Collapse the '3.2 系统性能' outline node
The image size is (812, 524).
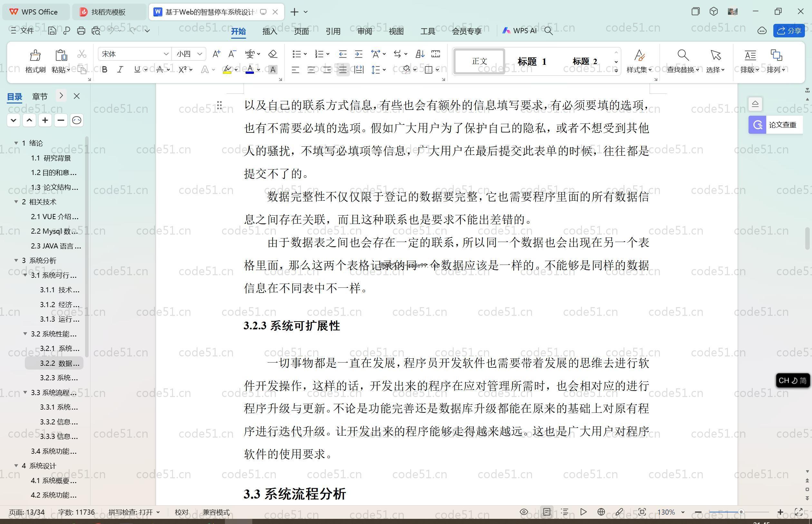(25, 334)
